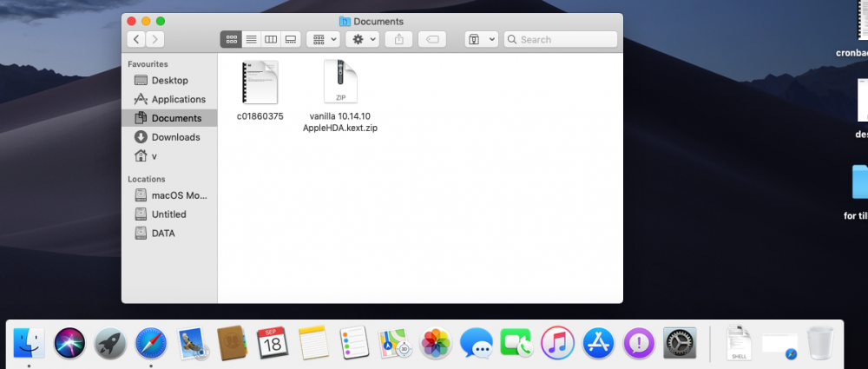Switch to column view
The width and height of the screenshot is (868, 369).
pos(271,39)
